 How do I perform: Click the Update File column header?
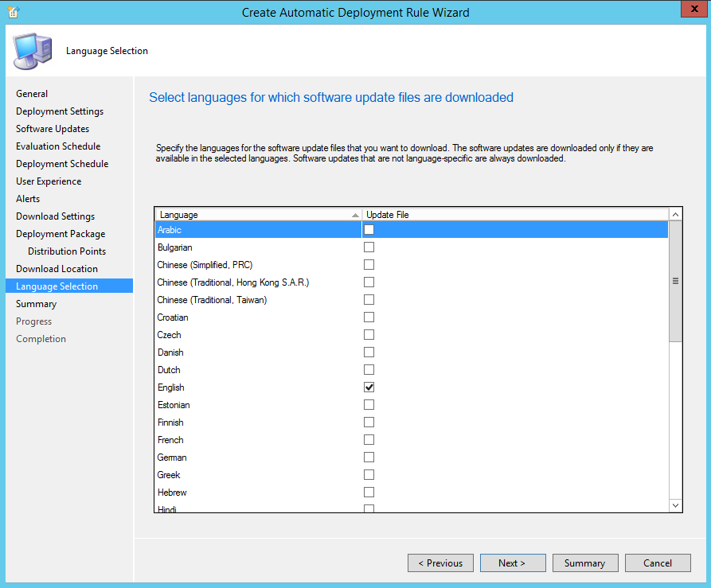pos(514,215)
